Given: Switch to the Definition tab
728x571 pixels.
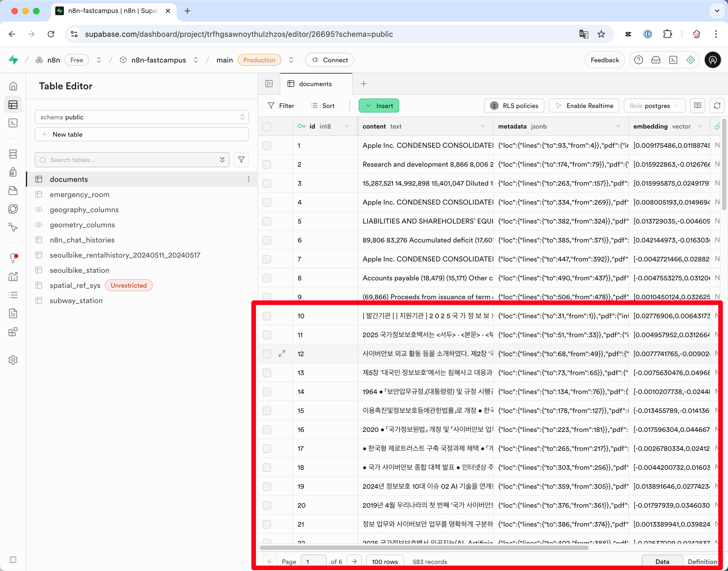Looking at the screenshot, I should (702, 562).
